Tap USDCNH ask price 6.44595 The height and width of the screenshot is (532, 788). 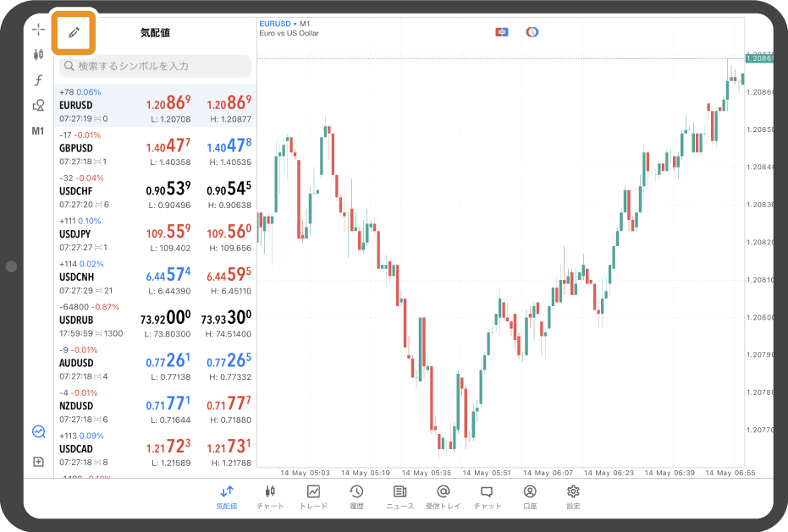pyautogui.click(x=229, y=275)
